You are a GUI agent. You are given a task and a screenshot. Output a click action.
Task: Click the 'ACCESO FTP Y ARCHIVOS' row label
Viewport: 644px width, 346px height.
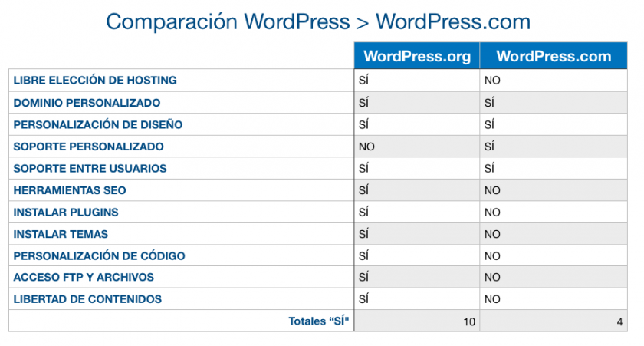tap(84, 277)
